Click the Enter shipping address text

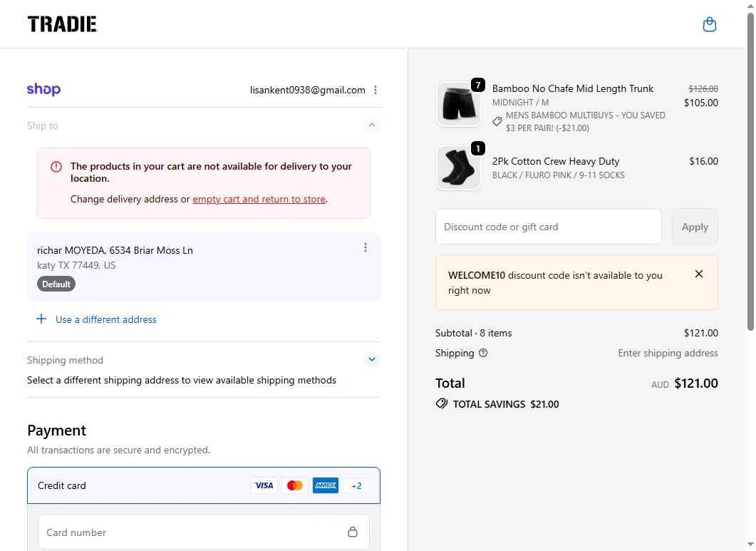tap(668, 353)
